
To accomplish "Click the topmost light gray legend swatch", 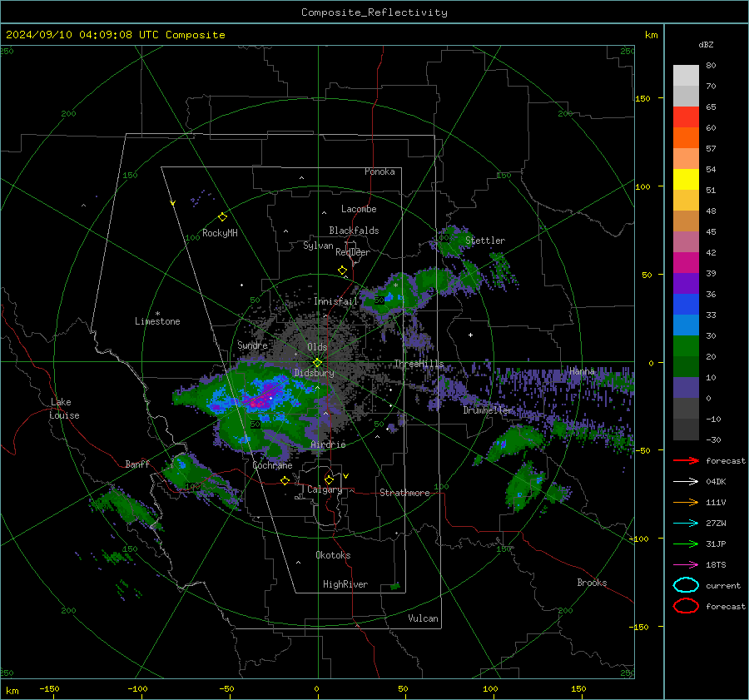I will (686, 76).
